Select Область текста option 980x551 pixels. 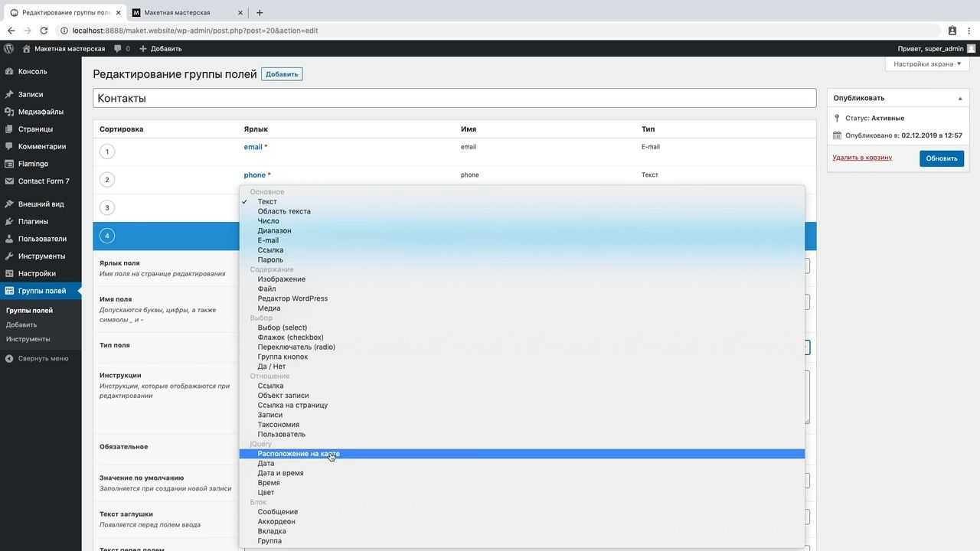(x=522, y=211)
